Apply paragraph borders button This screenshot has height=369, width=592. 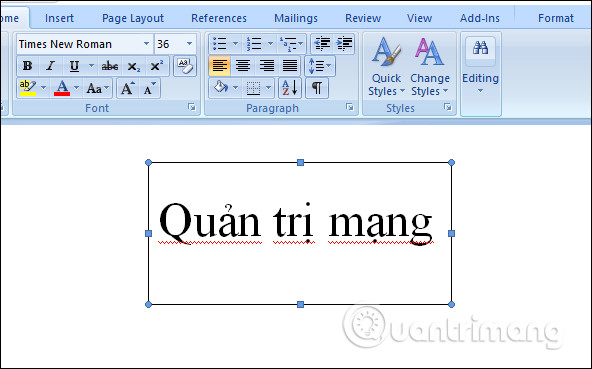[253, 88]
